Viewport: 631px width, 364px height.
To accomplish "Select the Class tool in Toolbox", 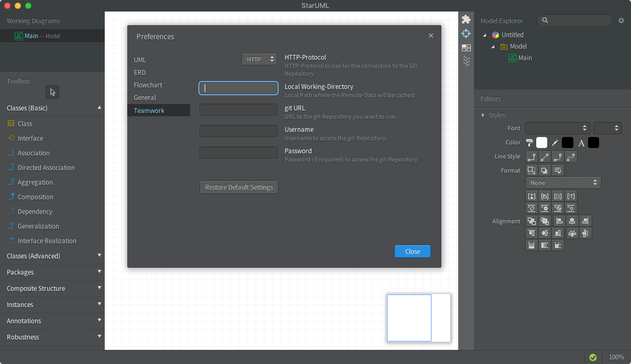I will 25,124.
